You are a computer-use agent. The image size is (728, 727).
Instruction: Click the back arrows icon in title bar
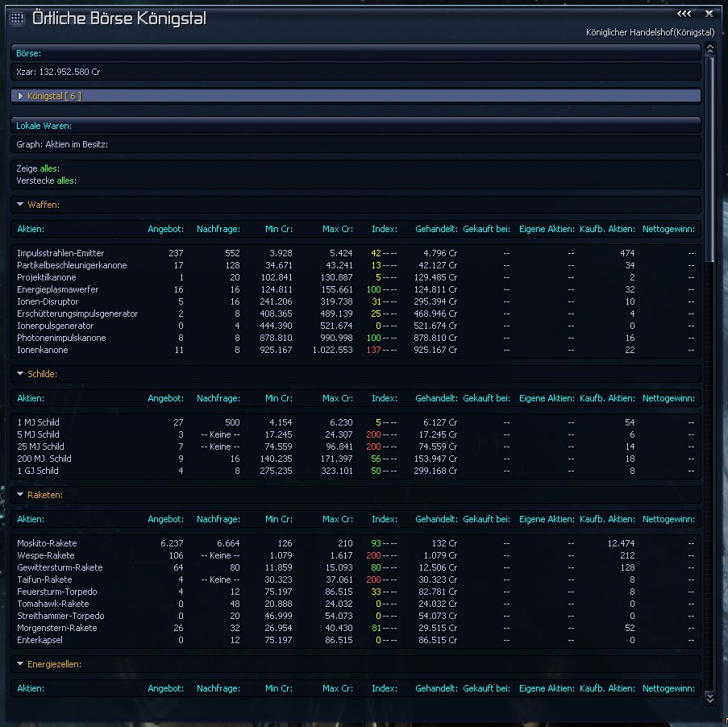(x=684, y=14)
